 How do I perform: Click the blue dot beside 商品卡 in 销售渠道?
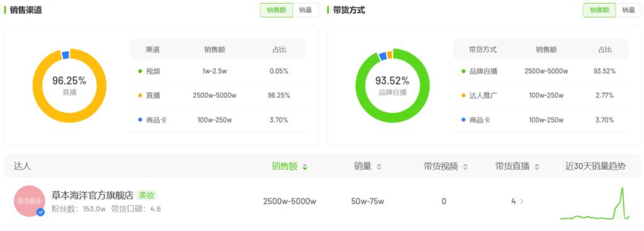[140, 120]
